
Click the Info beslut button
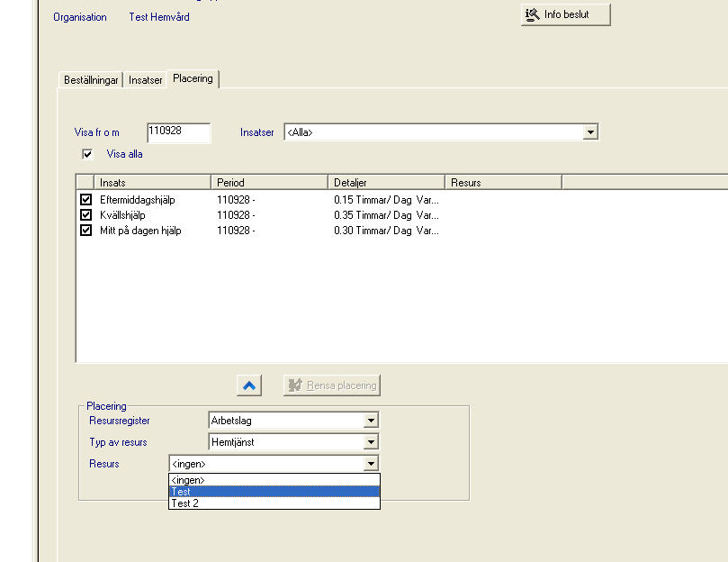coord(565,14)
